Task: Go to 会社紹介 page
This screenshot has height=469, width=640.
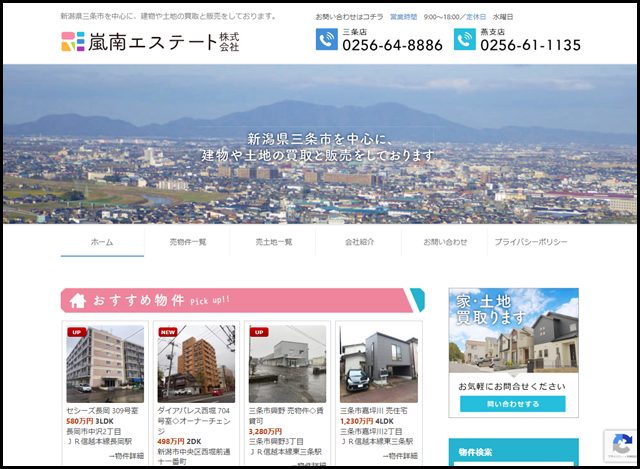Action: coord(359,242)
